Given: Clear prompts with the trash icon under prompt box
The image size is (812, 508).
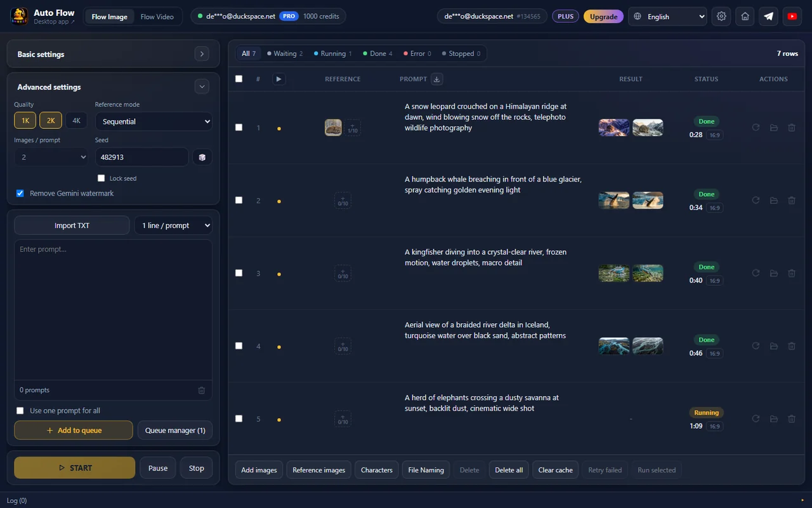Looking at the screenshot, I should (x=202, y=390).
